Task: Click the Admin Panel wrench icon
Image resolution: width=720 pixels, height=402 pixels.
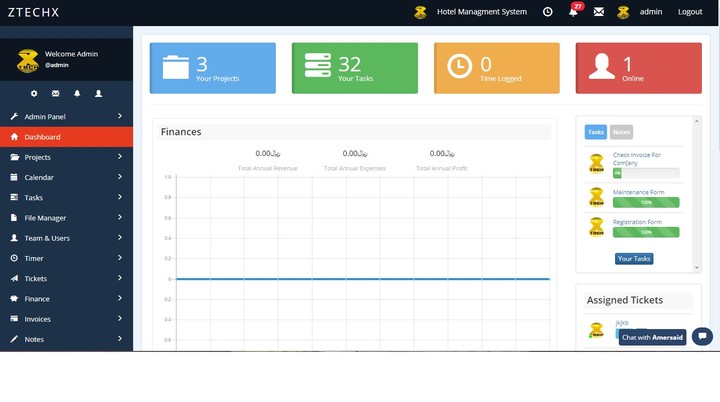Action: (x=14, y=116)
